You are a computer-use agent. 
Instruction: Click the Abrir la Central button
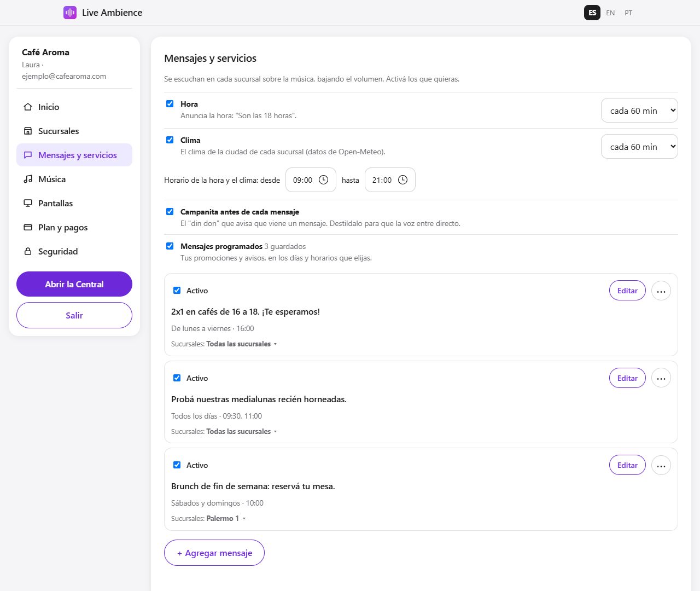coord(74,284)
